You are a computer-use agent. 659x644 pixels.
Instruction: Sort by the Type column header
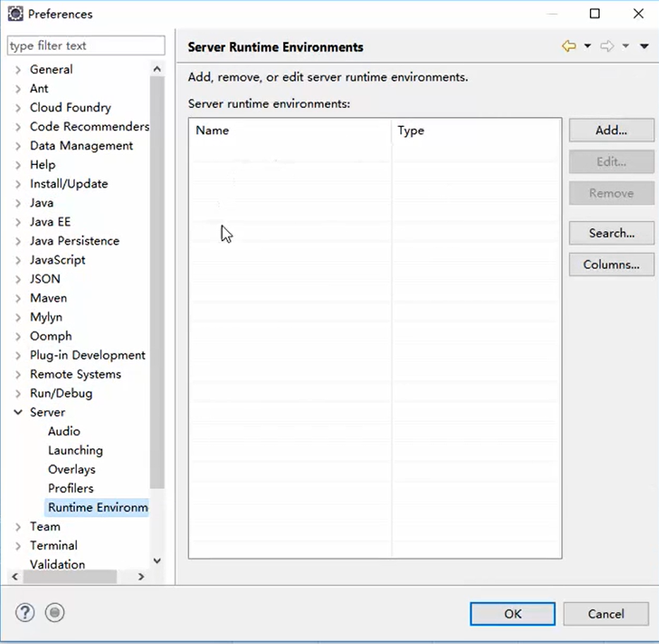tap(476, 130)
